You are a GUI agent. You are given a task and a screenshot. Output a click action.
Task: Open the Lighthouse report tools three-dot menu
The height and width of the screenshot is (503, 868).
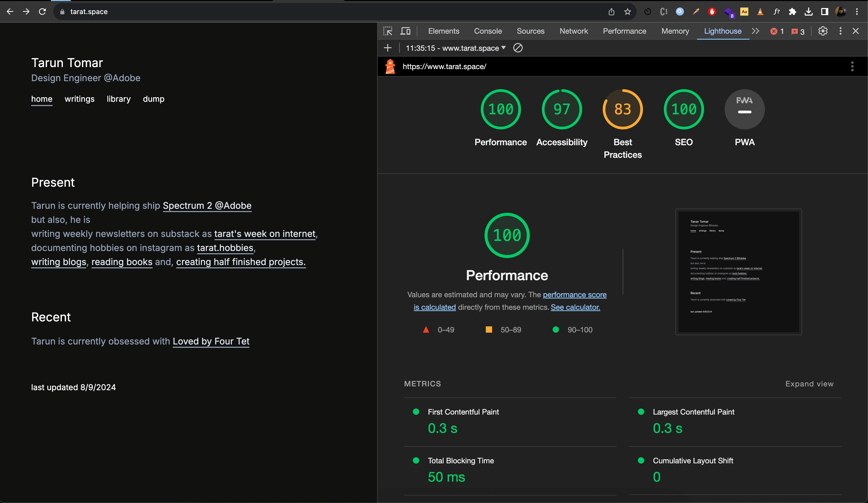coord(852,66)
